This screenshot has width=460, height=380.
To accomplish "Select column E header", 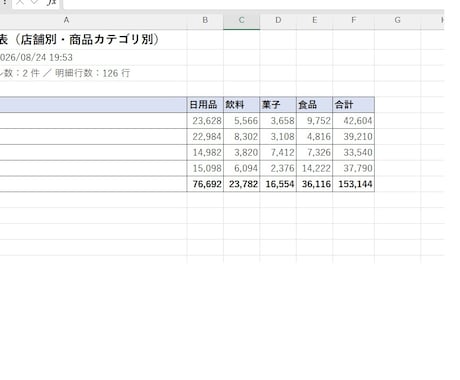I will click(314, 20).
